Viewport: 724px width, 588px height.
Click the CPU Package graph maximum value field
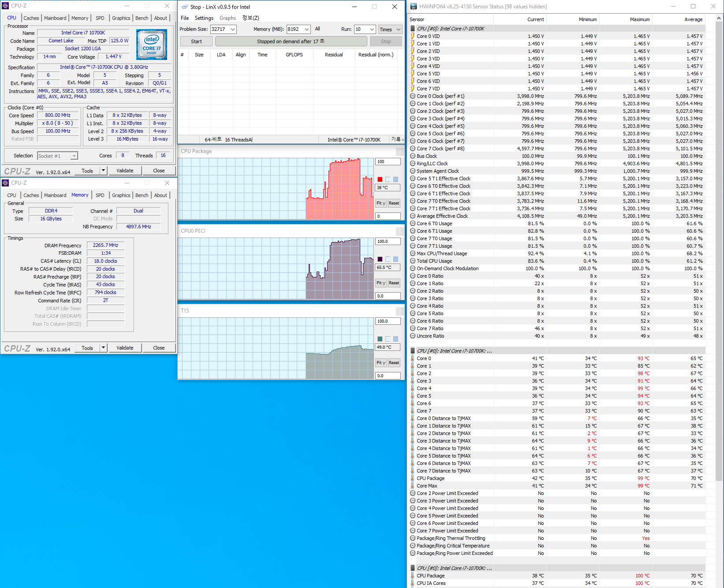click(x=388, y=162)
